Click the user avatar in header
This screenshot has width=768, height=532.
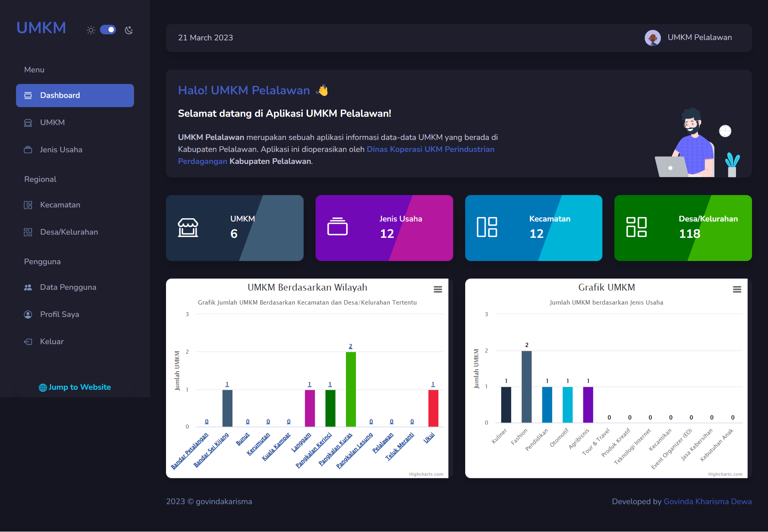(653, 38)
